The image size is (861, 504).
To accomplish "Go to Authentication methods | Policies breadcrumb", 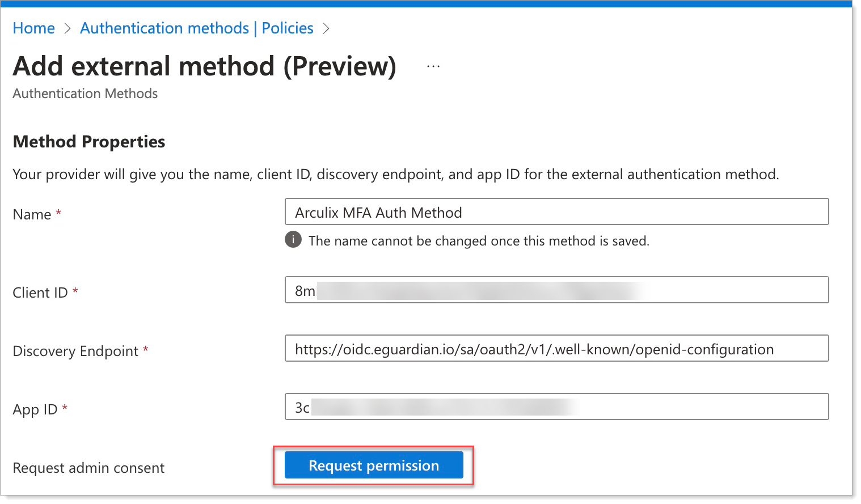I will (x=197, y=28).
